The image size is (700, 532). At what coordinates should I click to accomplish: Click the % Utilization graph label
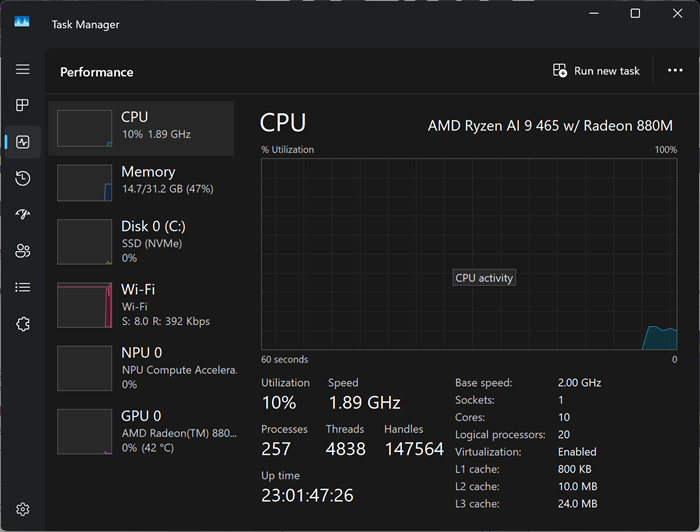click(288, 150)
